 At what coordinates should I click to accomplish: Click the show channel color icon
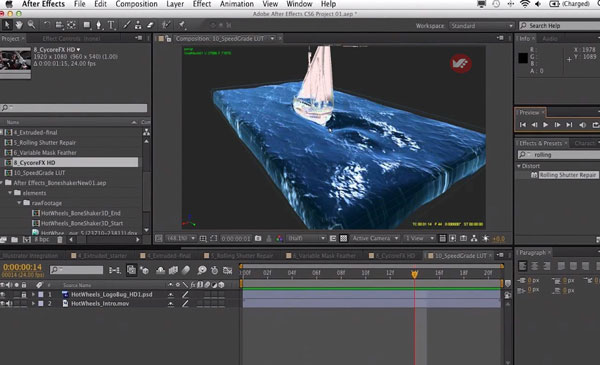pyautogui.click(x=279, y=238)
